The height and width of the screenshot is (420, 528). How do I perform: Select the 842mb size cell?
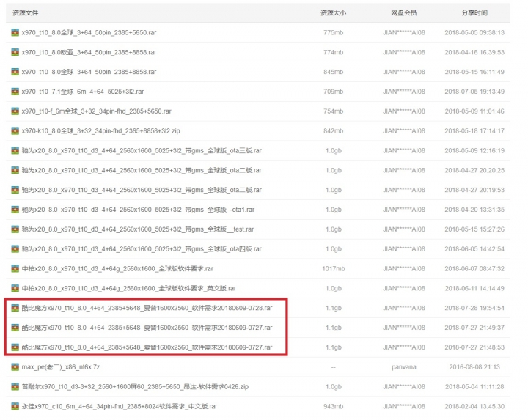click(x=334, y=131)
